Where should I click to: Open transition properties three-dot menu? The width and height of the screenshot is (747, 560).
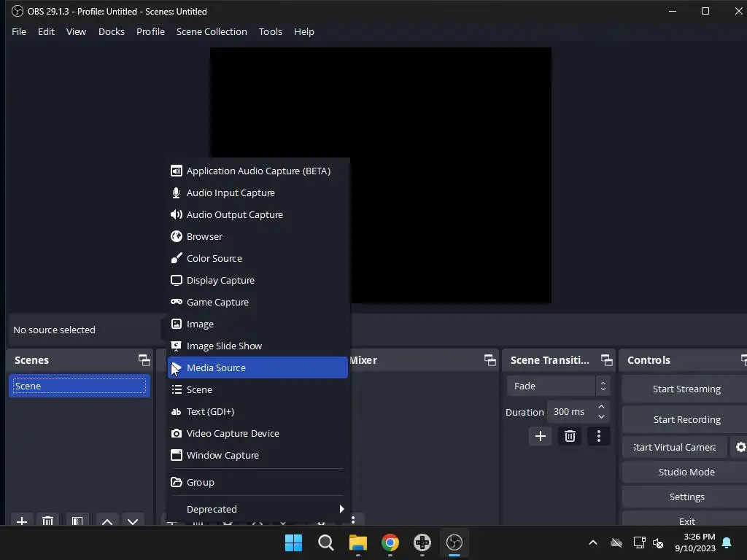[x=599, y=436]
